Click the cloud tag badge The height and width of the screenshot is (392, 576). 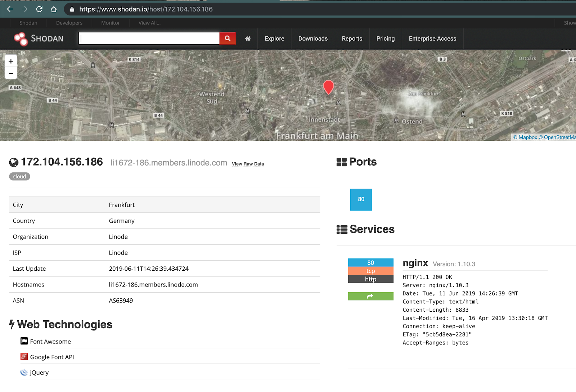[19, 176]
